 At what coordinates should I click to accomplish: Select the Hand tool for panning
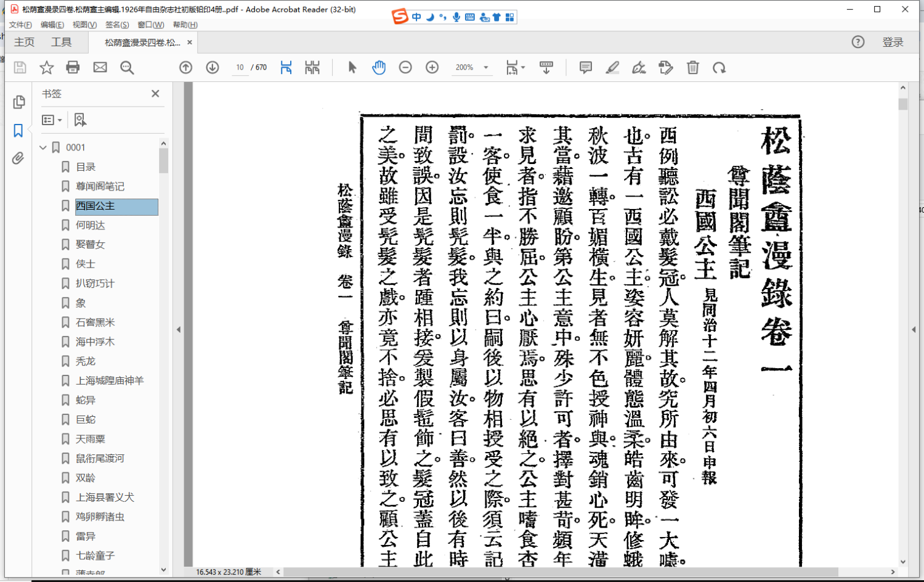tap(379, 68)
